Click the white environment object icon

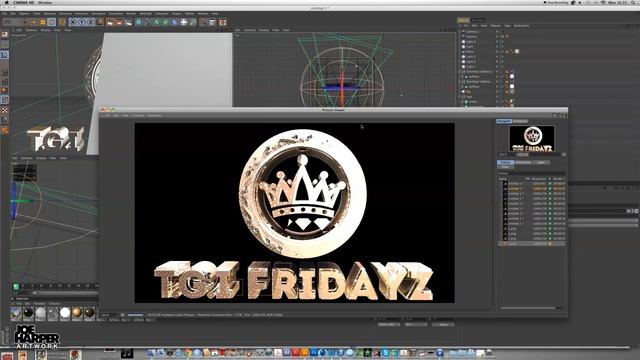coord(184,22)
